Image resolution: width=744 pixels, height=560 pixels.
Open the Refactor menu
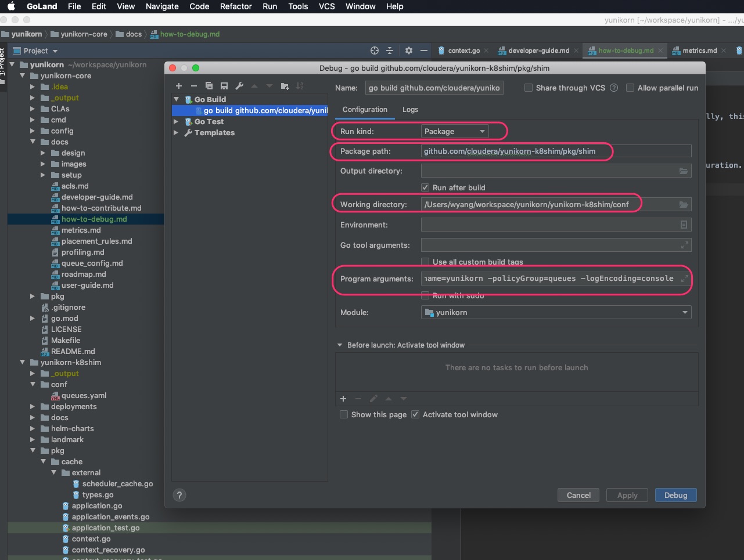point(236,6)
